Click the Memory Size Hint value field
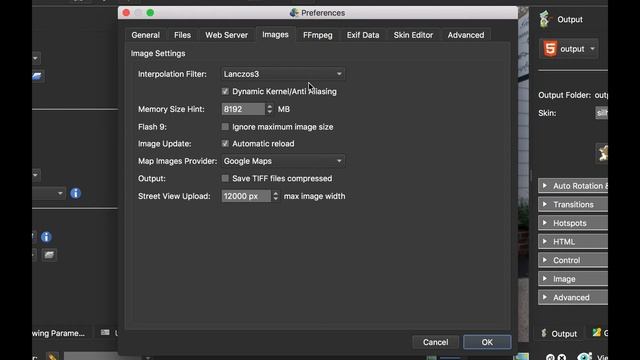640x360 pixels. 243,109
